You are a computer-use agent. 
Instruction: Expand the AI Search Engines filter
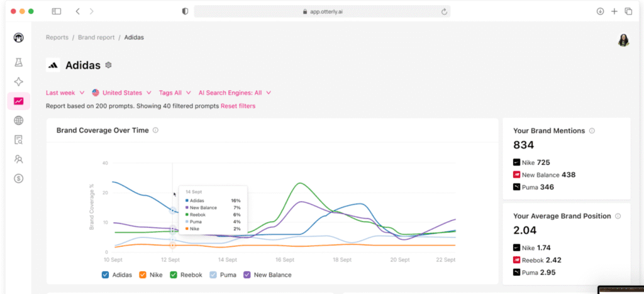(234, 93)
